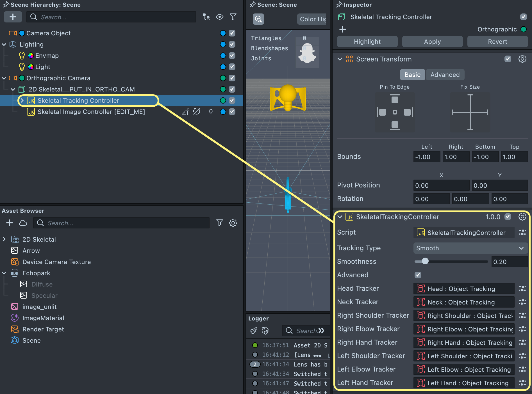Toggle the Screen Transform component checkbox
Image resolution: width=532 pixels, height=394 pixels.
tap(508, 59)
